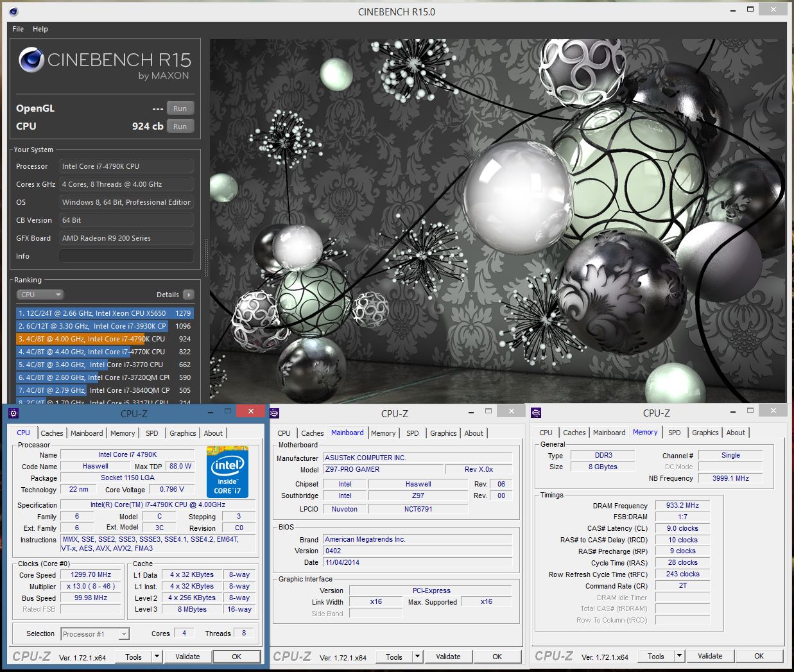The height and width of the screenshot is (672, 794).
Task: Open the SPD tab in first CPU-Z window
Action: (x=152, y=433)
